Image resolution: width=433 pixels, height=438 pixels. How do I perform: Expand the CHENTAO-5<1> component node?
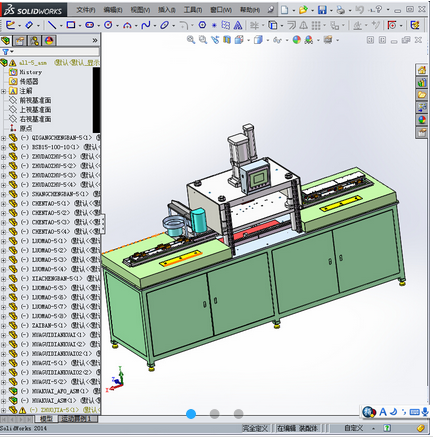[4, 203]
